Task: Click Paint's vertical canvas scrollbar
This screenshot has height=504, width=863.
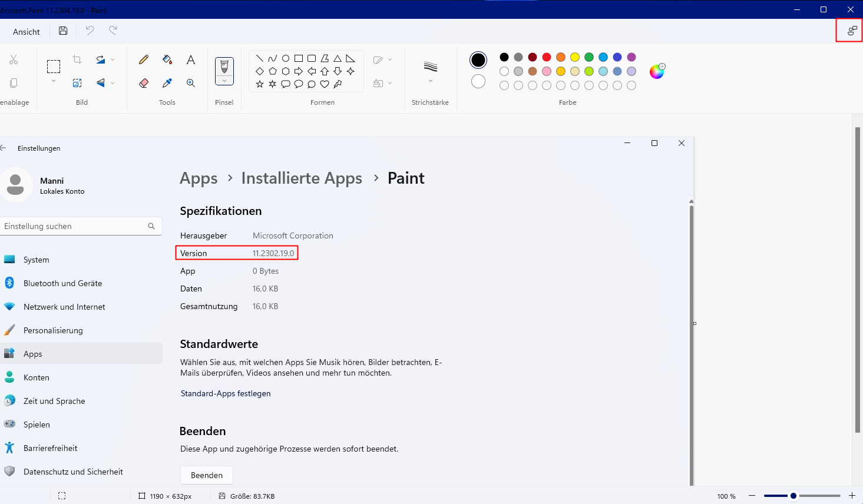Action: tap(858, 280)
